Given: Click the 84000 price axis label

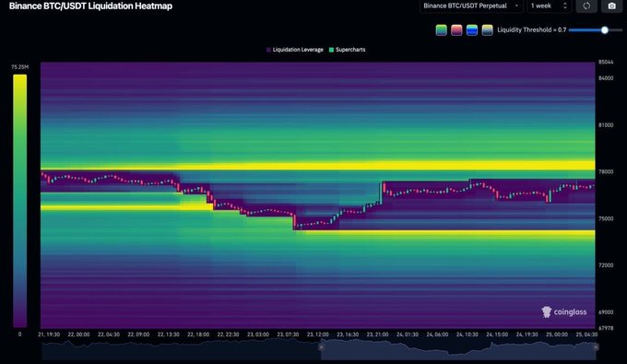Looking at the screenshot, I should click(606, 78).
